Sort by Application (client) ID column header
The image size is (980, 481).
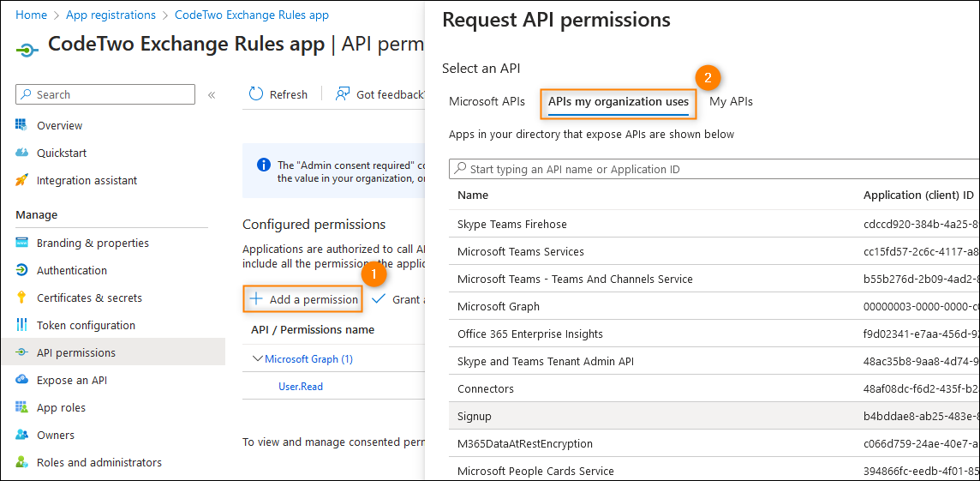tap(918, 195)
